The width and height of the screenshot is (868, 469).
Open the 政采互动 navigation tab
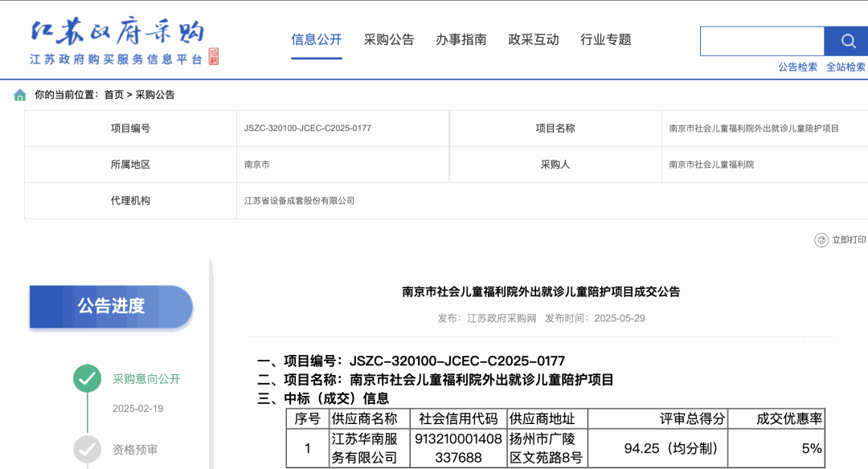[x=534, y=40]
